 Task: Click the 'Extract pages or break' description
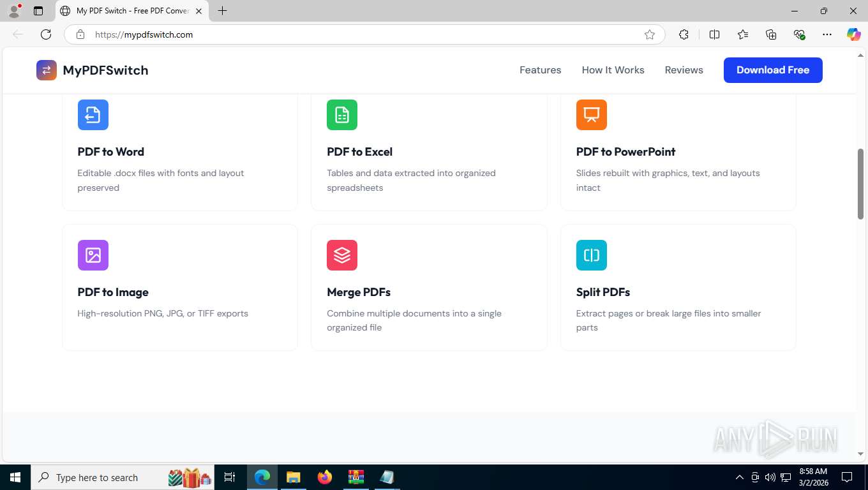pyautogui.click(x=669, y=320)
